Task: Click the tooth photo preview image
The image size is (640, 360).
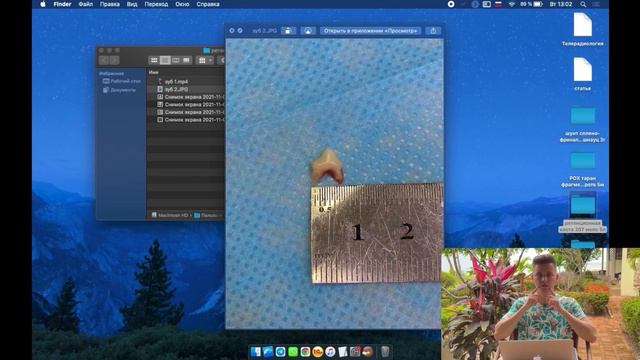Action: (334, 184)
